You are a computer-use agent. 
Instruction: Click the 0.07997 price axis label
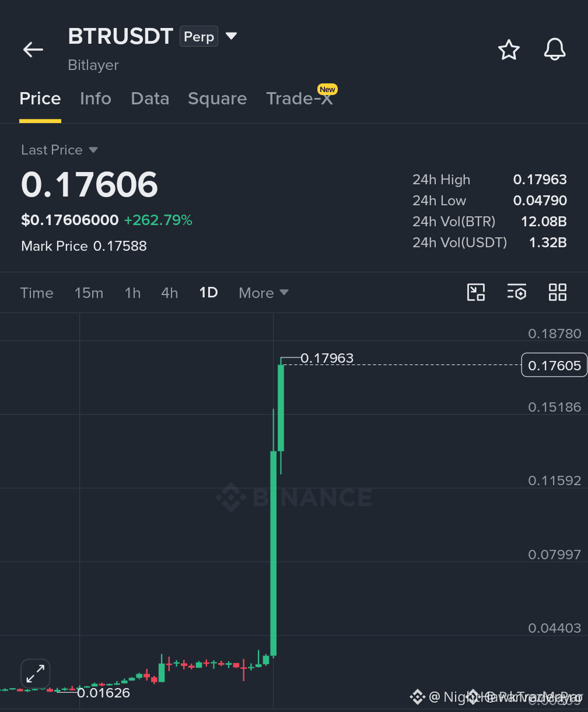(x=555, y=555)
